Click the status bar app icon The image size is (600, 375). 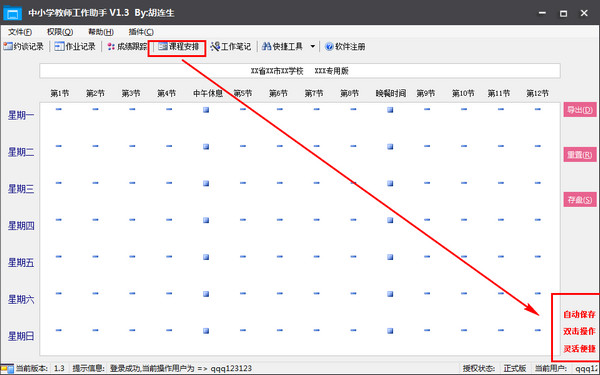point(7,368)
